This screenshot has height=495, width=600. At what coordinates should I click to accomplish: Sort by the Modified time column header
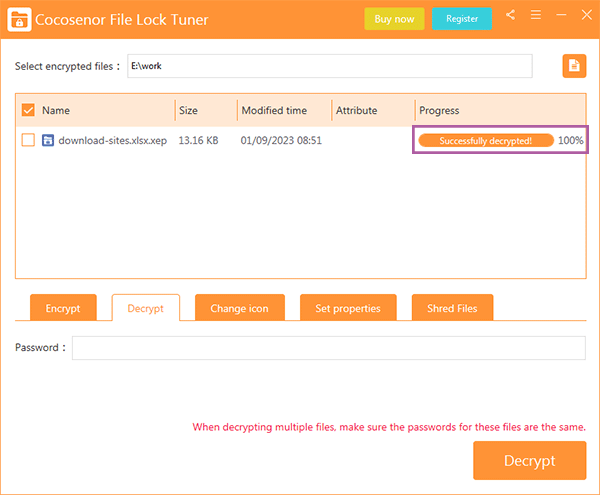(274, 110)
